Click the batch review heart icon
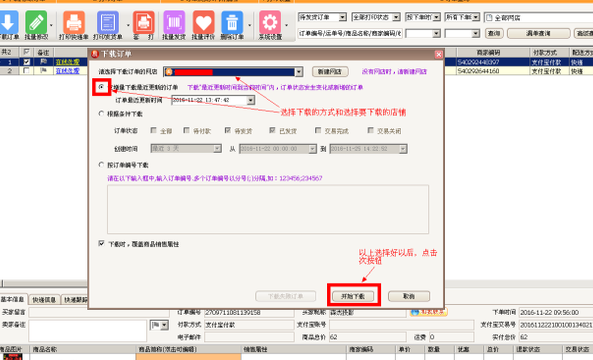Image resolution: width=593 pixels, height=360 pixels. (203, 22)
